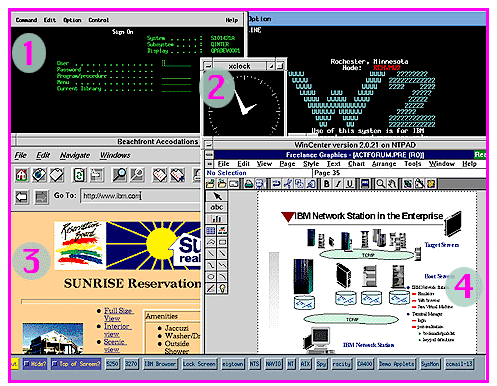Select the table tool in Freelance palette

tap(211, 230)
